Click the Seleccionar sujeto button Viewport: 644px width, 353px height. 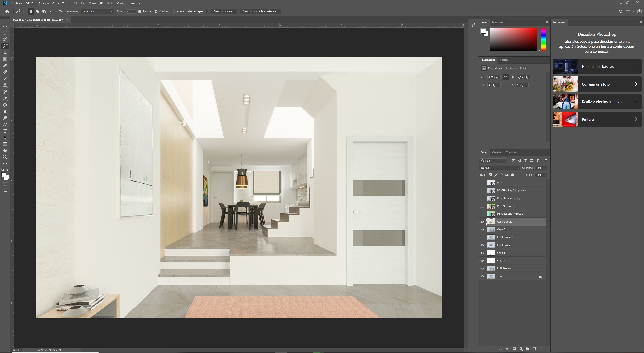click(224, 12)
